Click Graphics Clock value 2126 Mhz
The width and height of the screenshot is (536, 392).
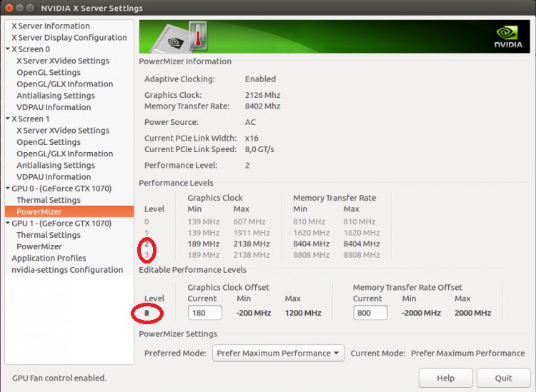pyautogui.click(x=262, y=95)
